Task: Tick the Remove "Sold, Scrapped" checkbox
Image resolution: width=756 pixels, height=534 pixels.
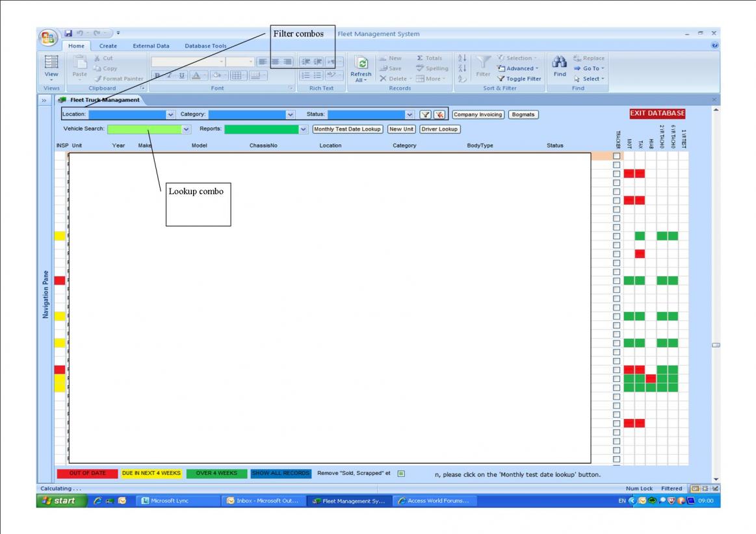Action: (x=401, y=474)
